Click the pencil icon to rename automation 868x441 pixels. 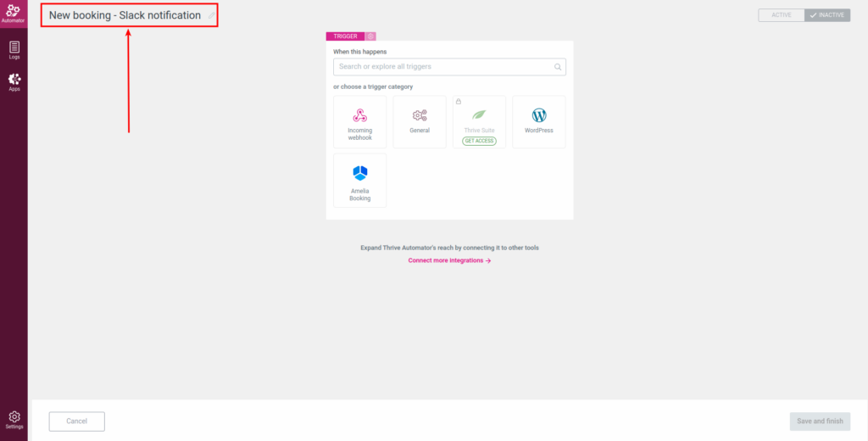pos(211,15)
